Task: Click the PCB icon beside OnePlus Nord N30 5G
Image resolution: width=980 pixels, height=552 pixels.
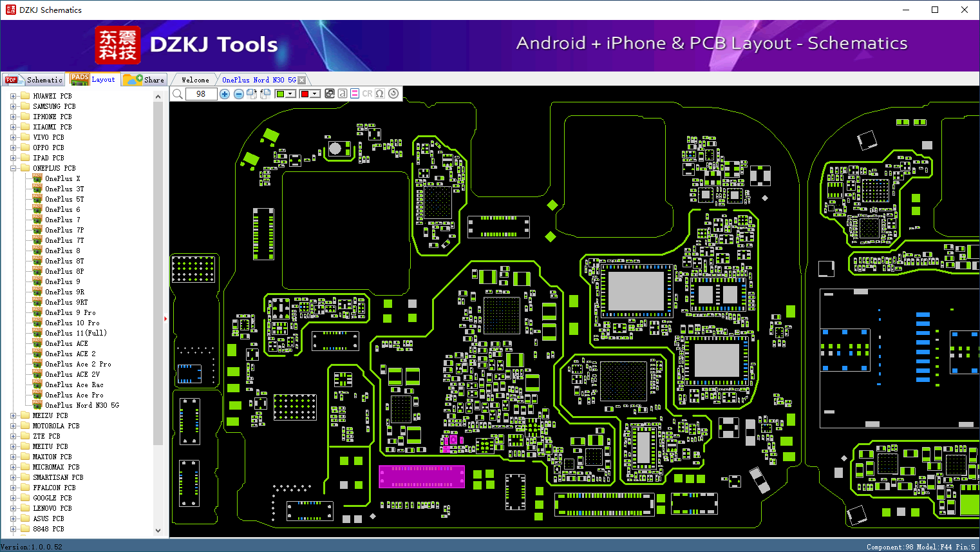Action: coord(37,405)
